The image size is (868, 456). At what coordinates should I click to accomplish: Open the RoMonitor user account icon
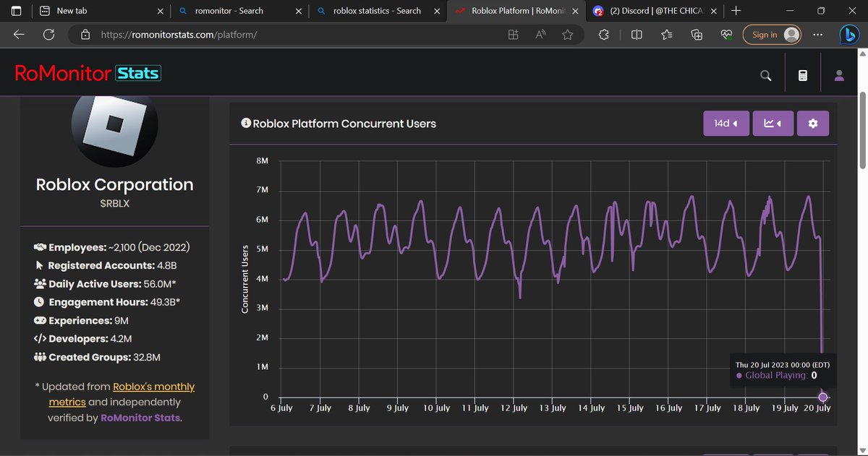(839, 75)
